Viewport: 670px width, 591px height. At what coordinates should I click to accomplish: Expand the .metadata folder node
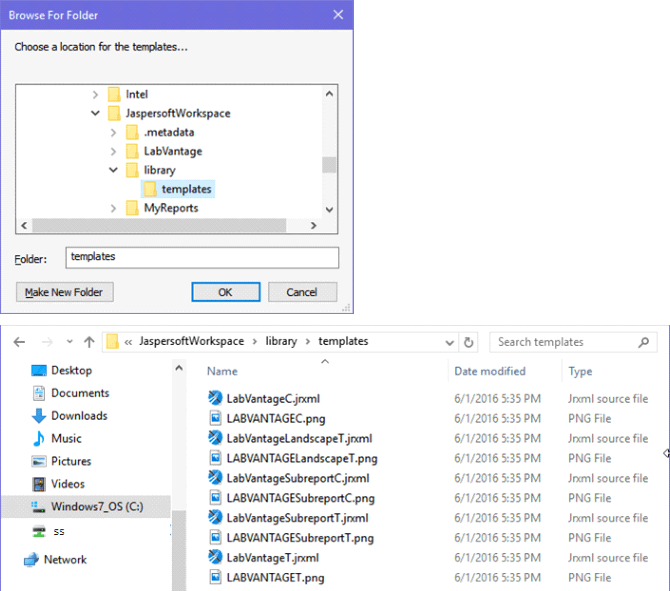click(113, 132)
